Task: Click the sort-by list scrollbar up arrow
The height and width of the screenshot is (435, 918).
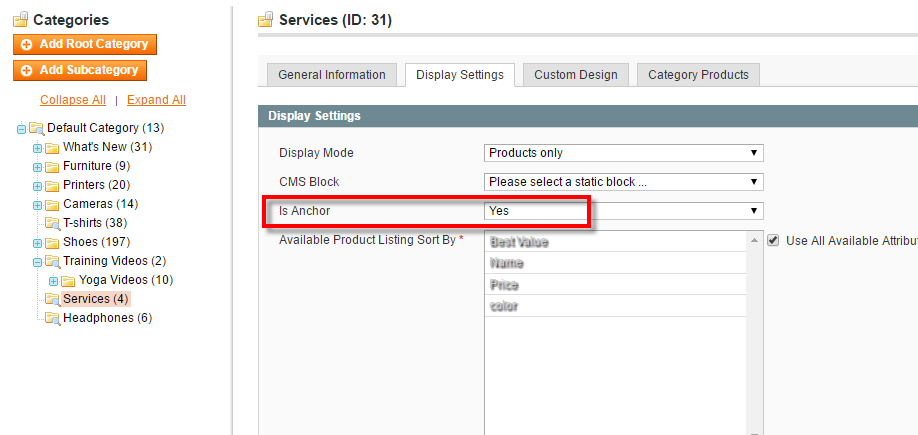Action: coord(754,241)
